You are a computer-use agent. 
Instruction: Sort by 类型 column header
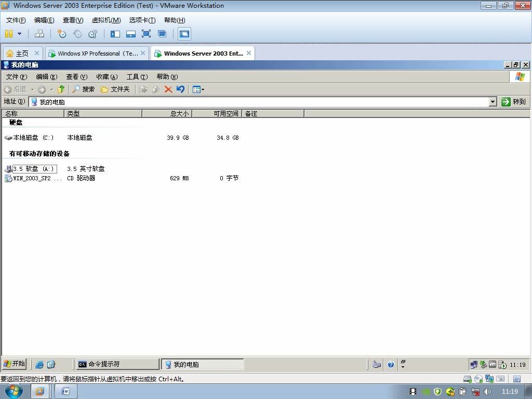103,114
